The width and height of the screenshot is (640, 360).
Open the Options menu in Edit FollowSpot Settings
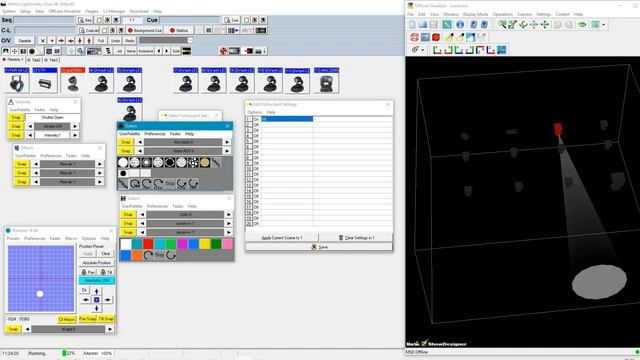tap(254, 112)
